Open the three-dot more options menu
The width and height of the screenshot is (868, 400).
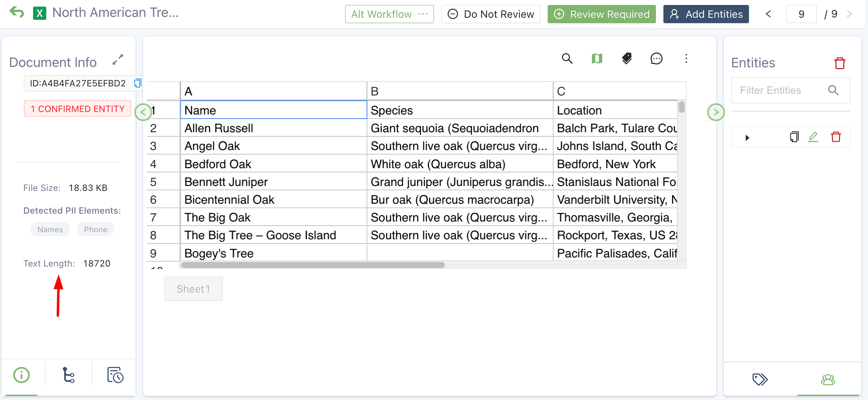pyautogui.click(x=686, y=59)
